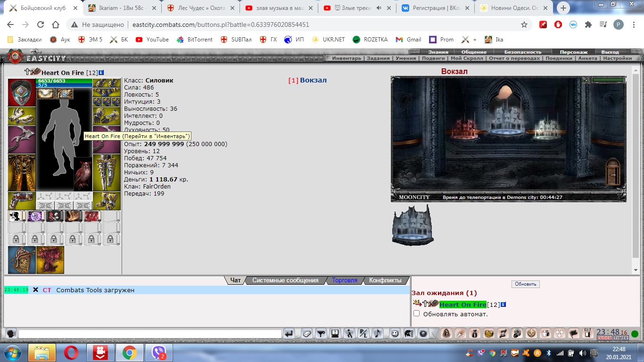Click 'Heart On Fire' in waiting room list
Image resolution: width=644 pixels, height=362 pixels.
click(x=462, y=304)
